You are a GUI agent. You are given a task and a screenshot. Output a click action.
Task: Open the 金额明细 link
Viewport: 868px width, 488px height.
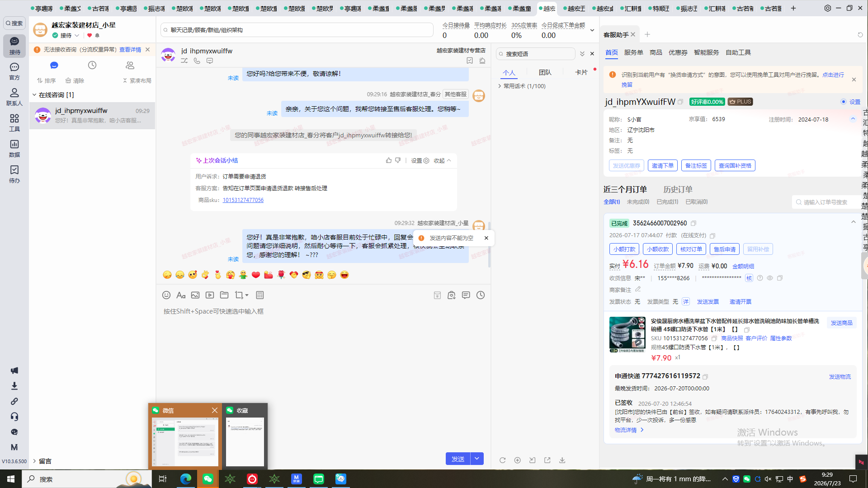743,266
